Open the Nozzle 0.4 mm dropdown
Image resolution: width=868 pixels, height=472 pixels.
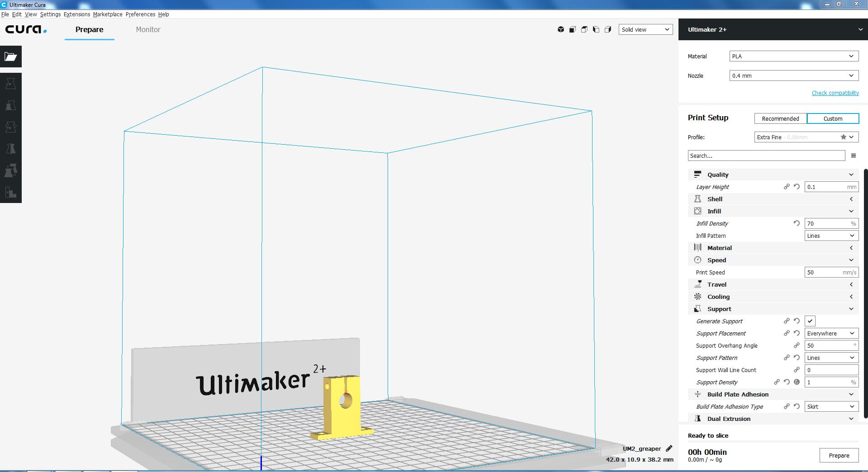pyautogui.click(x=794, y=76)
